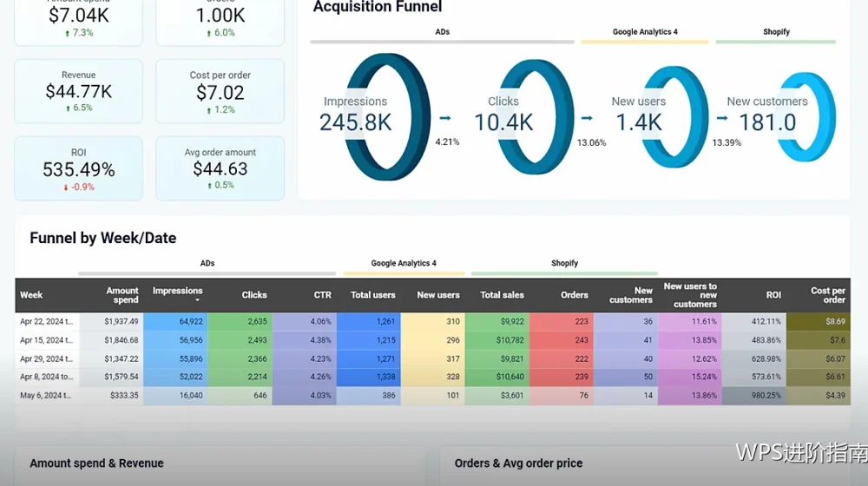Click the 13.06% funnel conversion rate
This screenshot has height=486, width=868.
(x=591, y=143)
